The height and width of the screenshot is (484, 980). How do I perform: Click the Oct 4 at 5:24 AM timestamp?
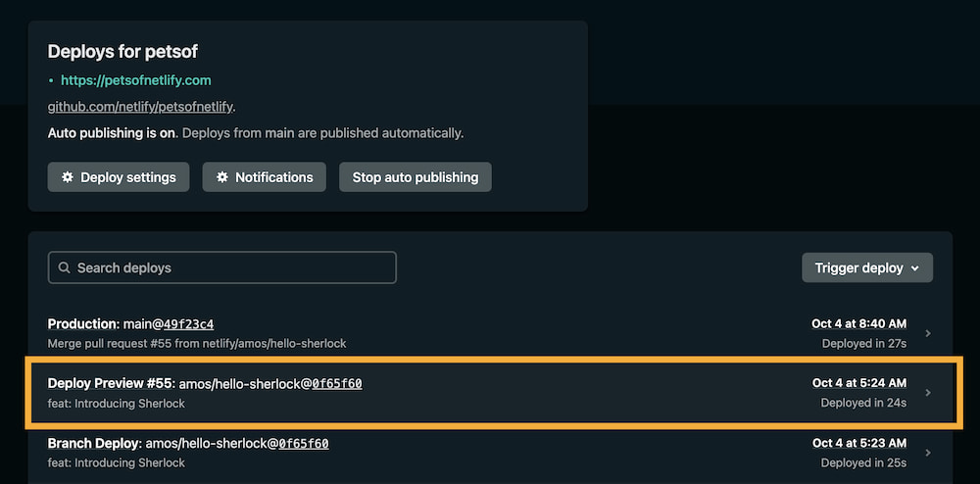[858, 383]
